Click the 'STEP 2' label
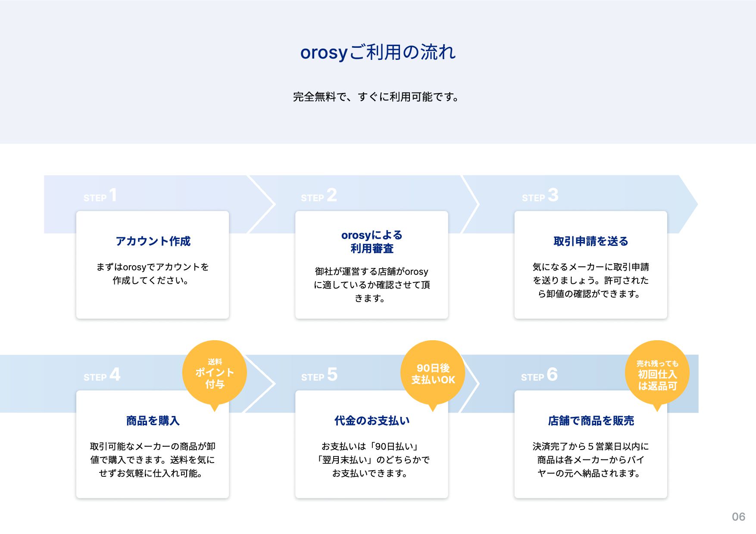 point(319,196)
